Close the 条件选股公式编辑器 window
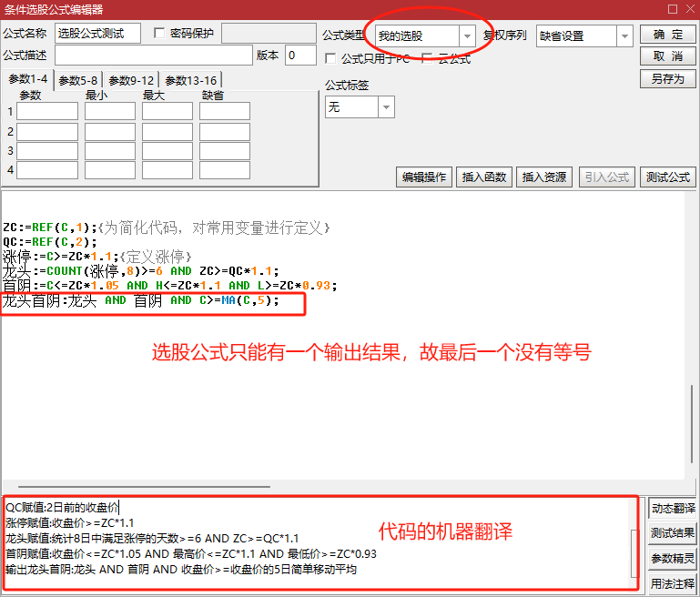Screen dimensions: 700x597 (690, 9)
